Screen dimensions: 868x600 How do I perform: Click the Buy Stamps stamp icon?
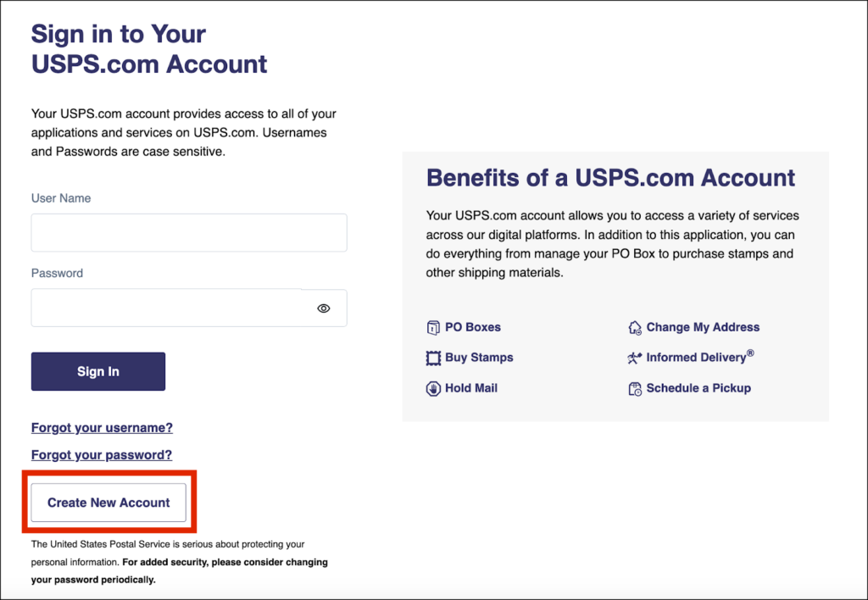tap(433, 358)
